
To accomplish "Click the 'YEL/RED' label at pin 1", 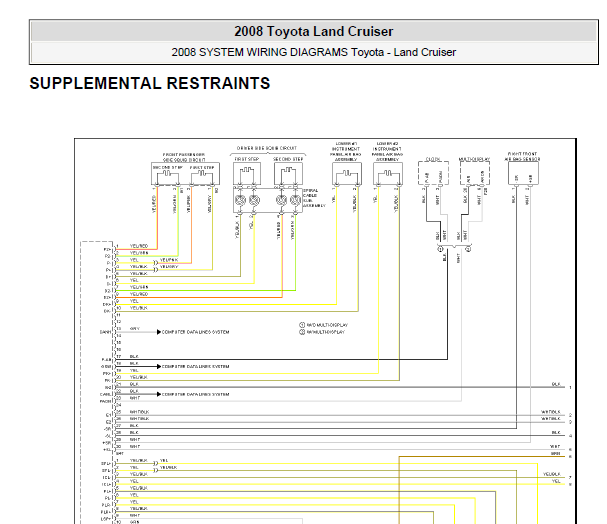I will coord(139,246).
